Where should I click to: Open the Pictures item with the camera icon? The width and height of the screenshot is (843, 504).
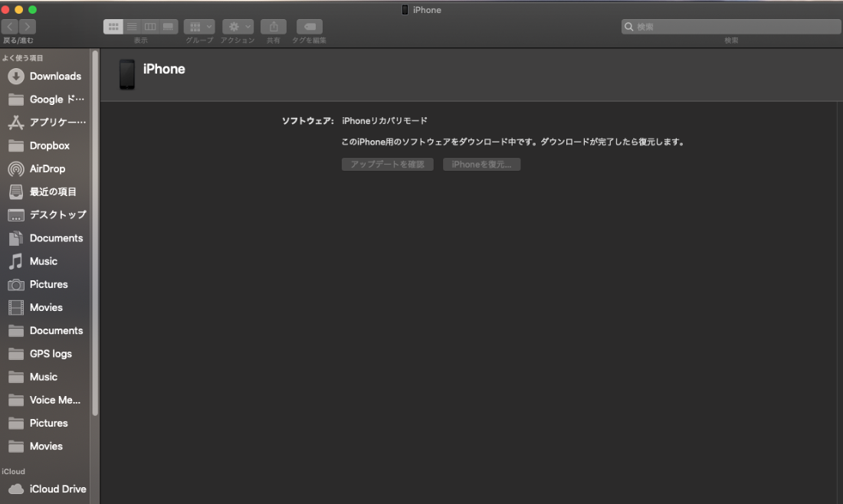click(x=45, y=284)
